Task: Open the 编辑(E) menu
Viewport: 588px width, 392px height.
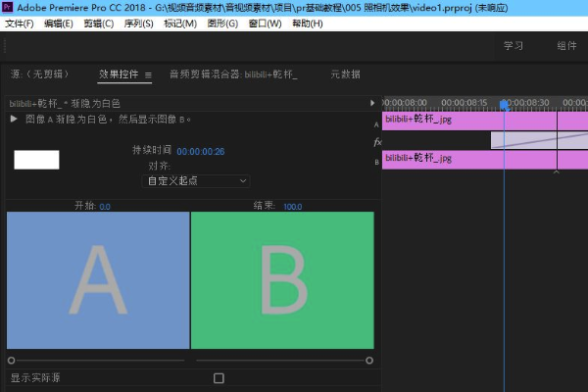Action: [x=59, y=24]
